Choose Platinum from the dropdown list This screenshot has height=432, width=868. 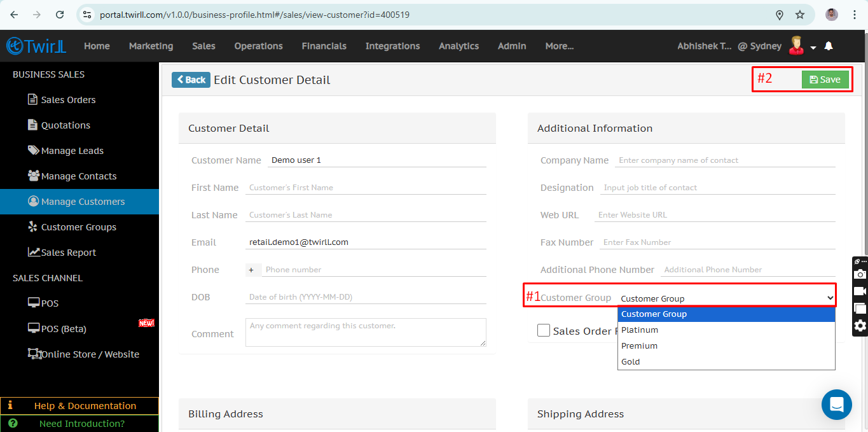coord(726,330)
